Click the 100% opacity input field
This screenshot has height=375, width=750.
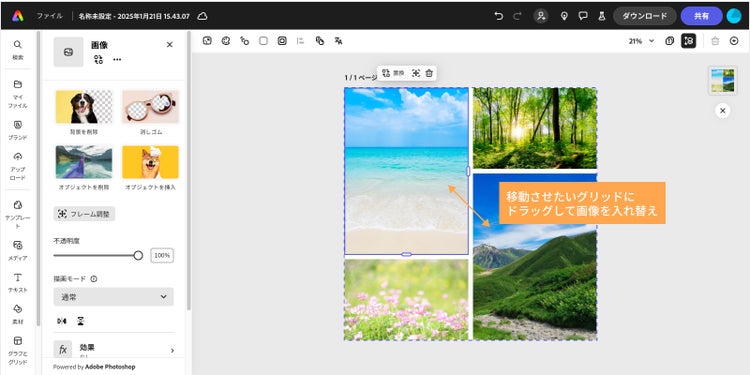point(162,255)
